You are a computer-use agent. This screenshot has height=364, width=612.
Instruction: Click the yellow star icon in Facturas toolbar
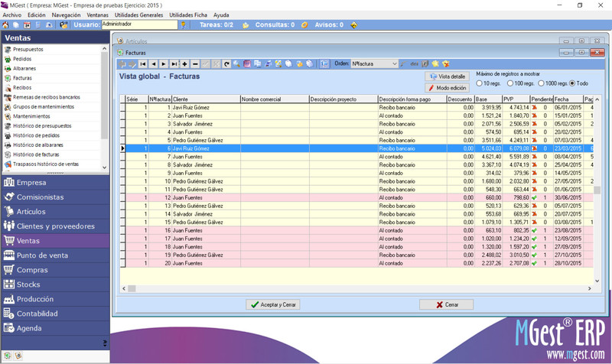pos(435,64)
